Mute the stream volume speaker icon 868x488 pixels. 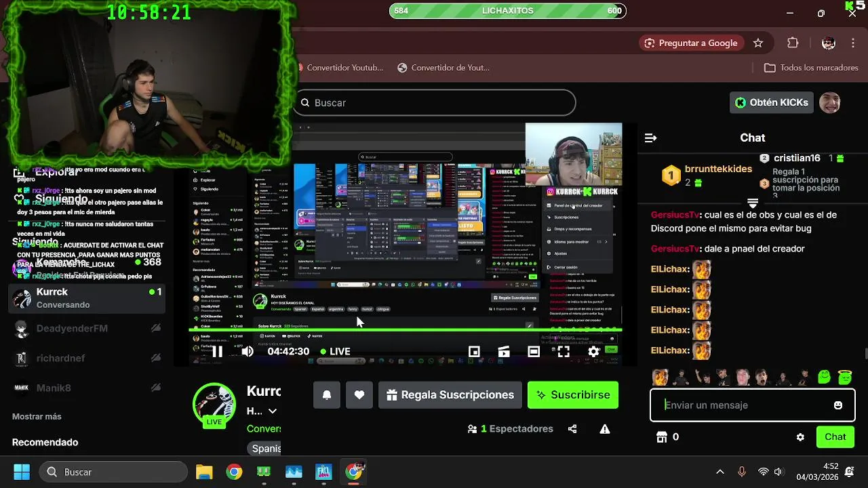[x=248, y=351]
